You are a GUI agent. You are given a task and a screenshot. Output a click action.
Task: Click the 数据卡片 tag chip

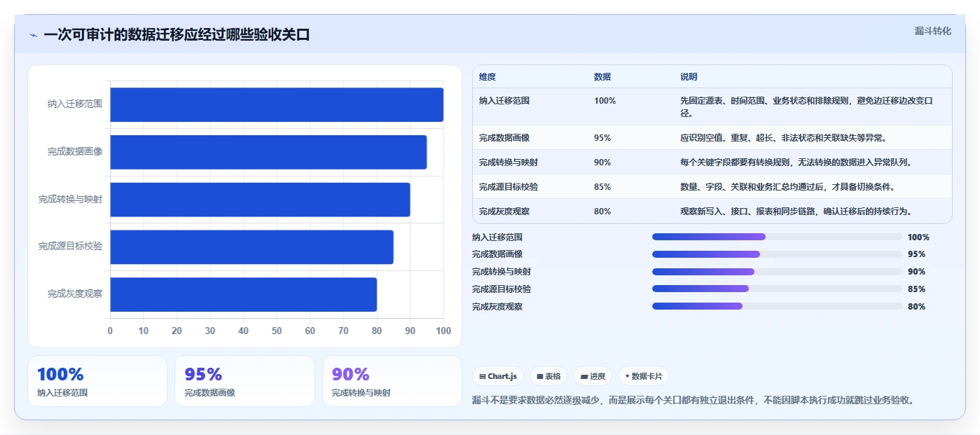(x=644, y=376)
